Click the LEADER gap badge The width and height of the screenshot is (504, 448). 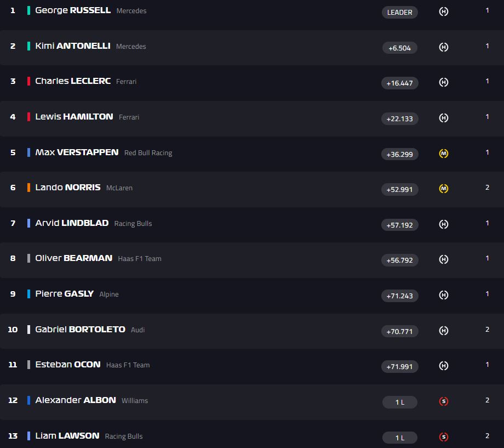399,12
